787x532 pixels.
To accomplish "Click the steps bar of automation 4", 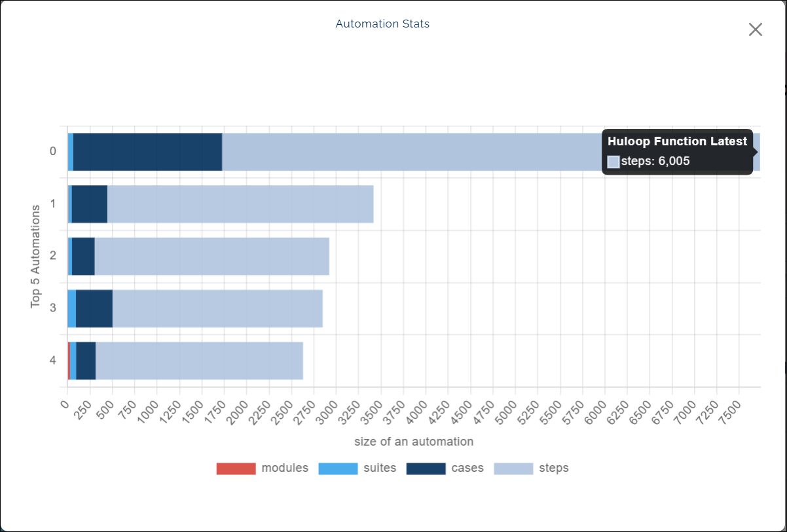I will (x=199, y=361).
